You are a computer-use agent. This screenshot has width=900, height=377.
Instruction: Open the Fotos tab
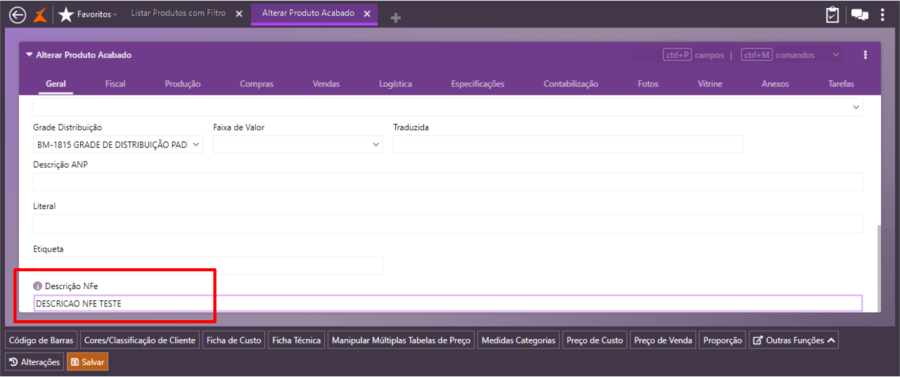[648, 84]
